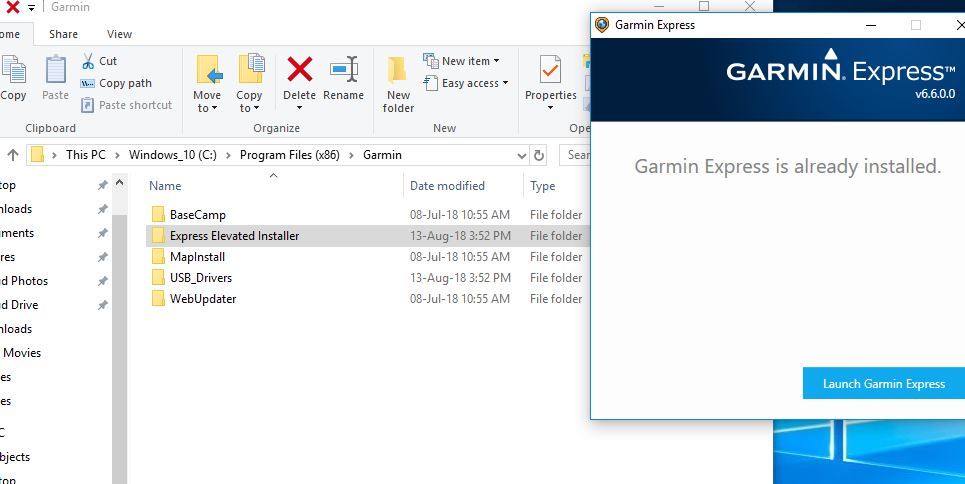965x484 pixels.
Task: Open the Copy to dropdown arrow
Action: click(x=256, y=109)
